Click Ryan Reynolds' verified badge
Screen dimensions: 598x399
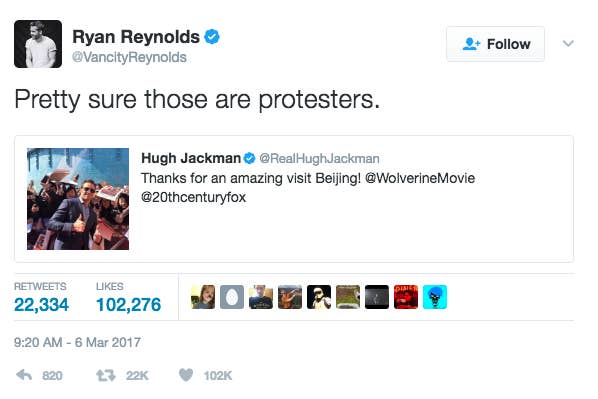212,37
